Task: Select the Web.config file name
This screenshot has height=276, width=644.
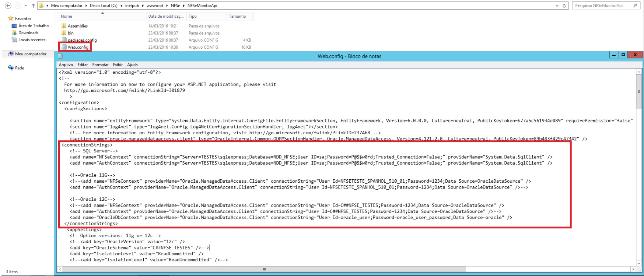Action: point(78,47)
